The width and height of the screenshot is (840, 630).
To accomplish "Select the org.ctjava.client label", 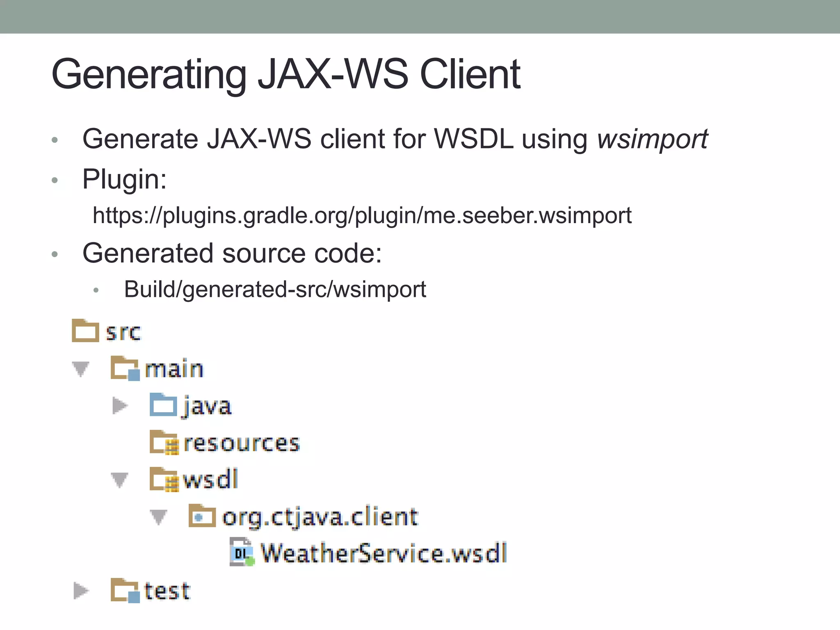I will pos(320,517).
